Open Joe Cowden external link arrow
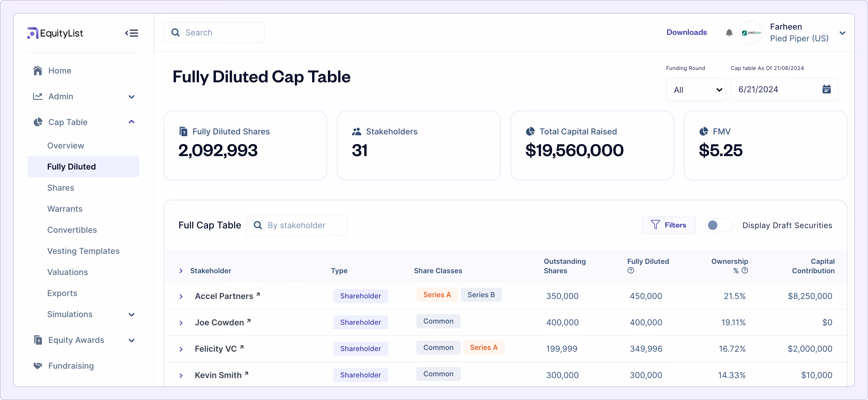The width and height of the screenshot is (868, 400). [249, 321]
